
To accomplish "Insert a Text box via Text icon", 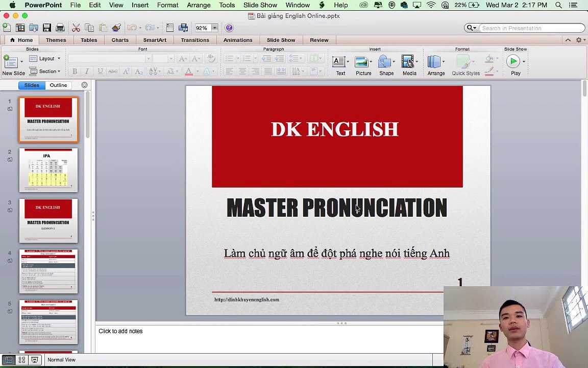I will click(x=338, y=61).
